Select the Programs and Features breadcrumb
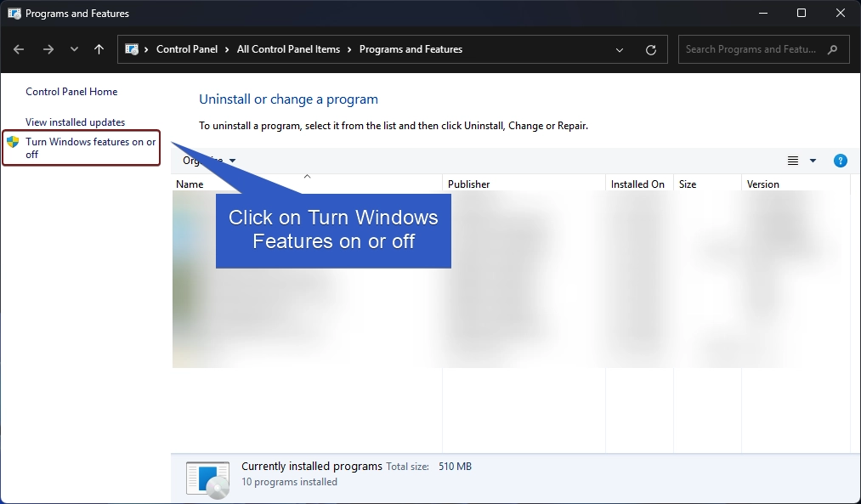861x504 pixels. (x=411, y=49)
